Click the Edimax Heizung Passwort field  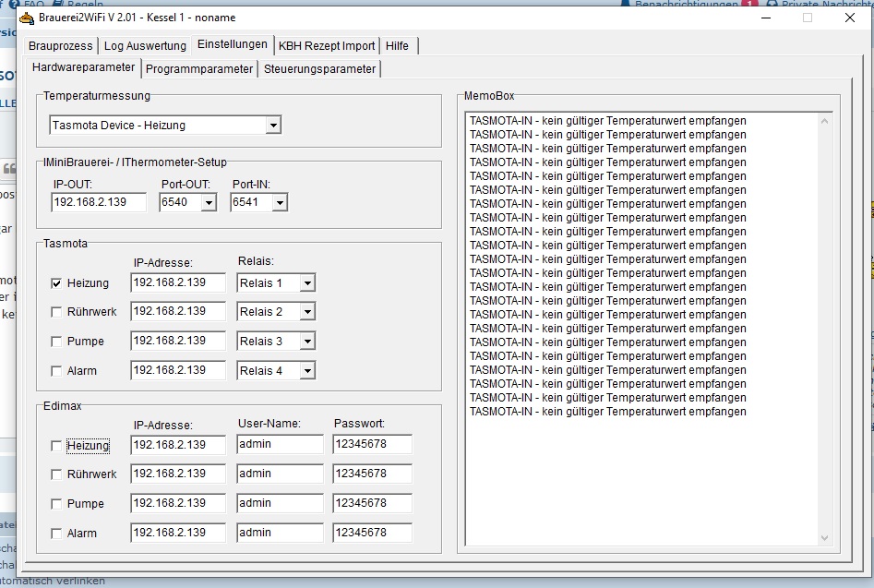tap(372, 445)
